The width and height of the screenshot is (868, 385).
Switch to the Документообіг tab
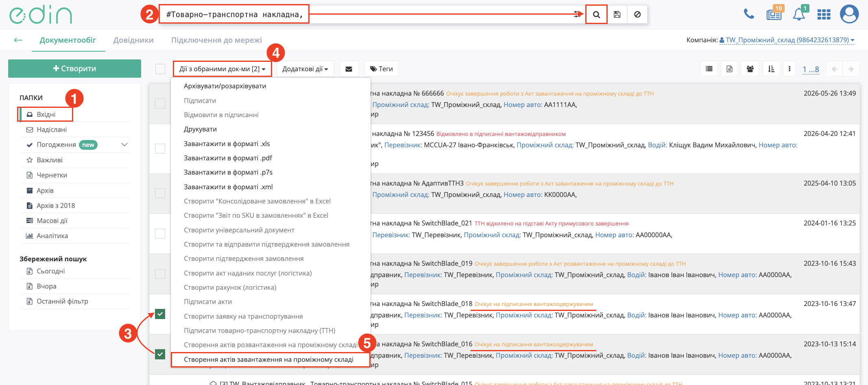(x=68, y=40)
